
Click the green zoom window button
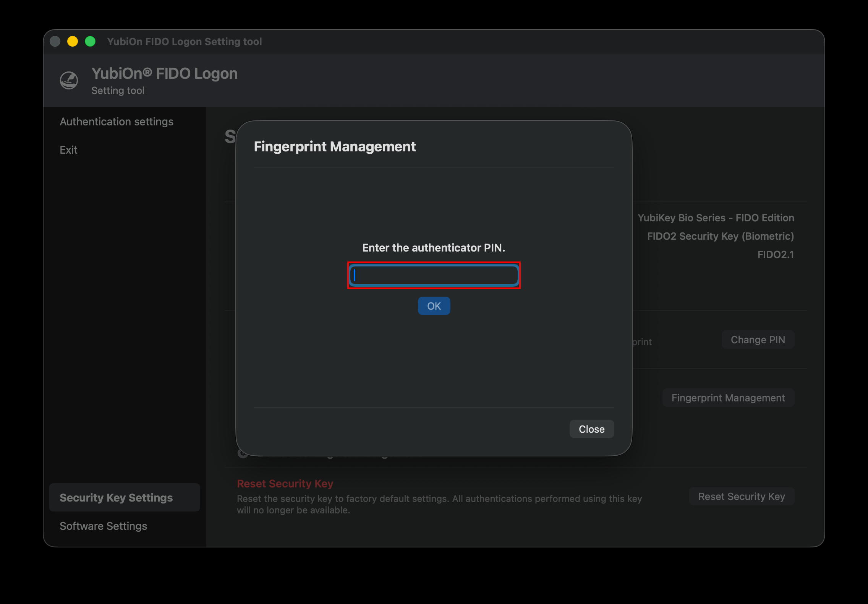click(90, 41)
